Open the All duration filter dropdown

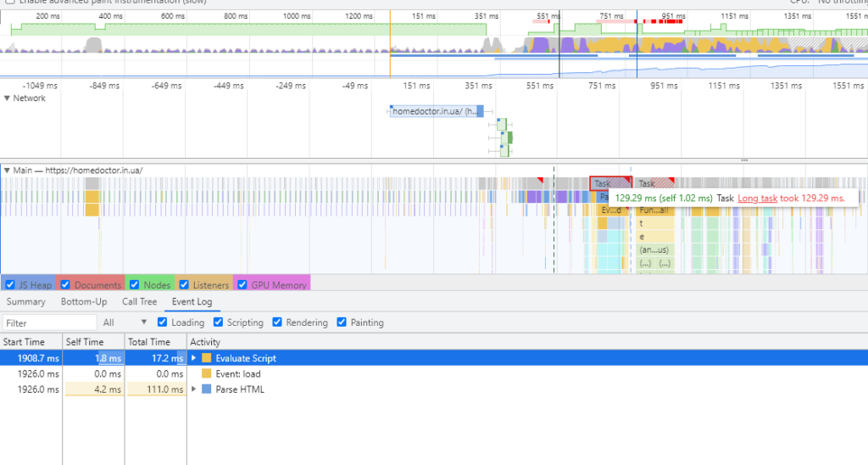[x=125, y=322]
